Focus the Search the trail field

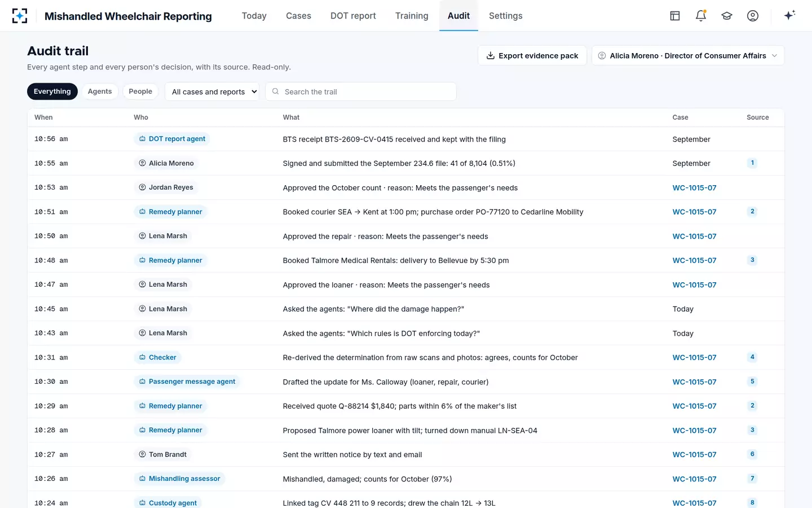pos(361,91)
